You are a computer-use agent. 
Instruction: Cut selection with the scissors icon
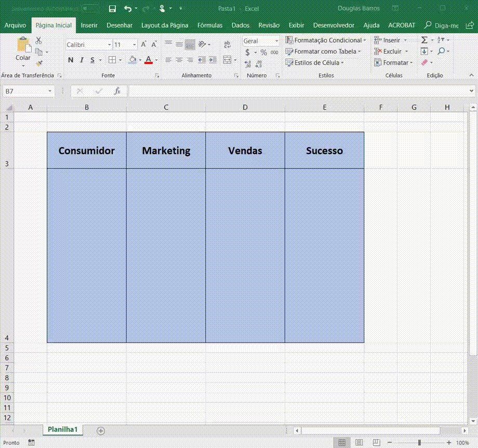(x=38, y=40)
